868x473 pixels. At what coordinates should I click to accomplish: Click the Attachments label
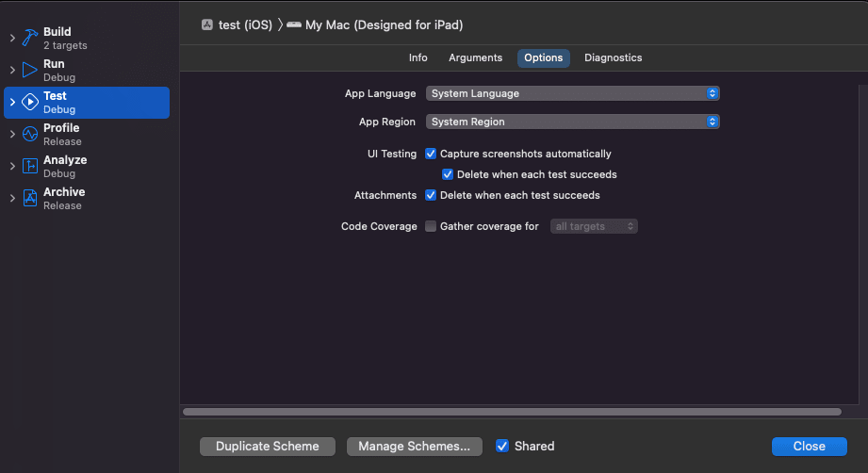tap(385, 195)
